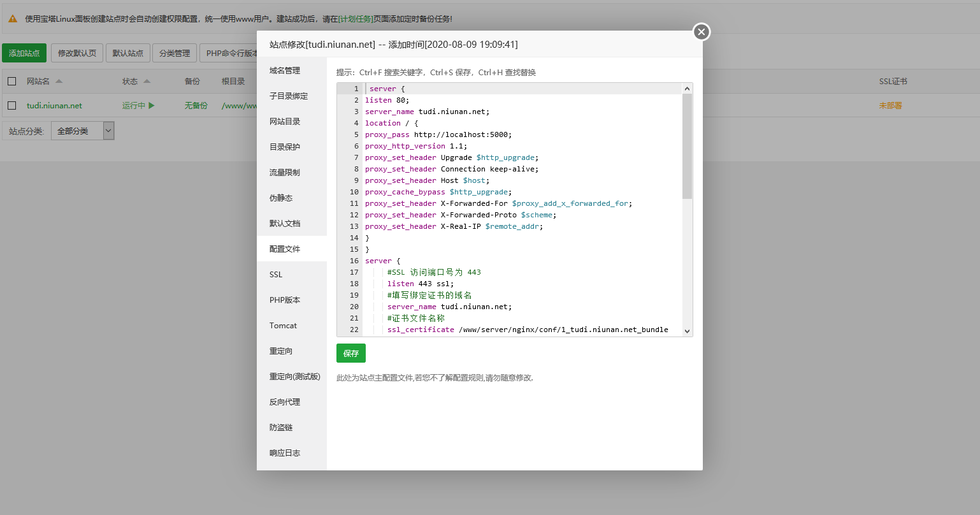Click the green 保存 button
980x515 pixels.
pyautogui.click(x=351, y=353)
